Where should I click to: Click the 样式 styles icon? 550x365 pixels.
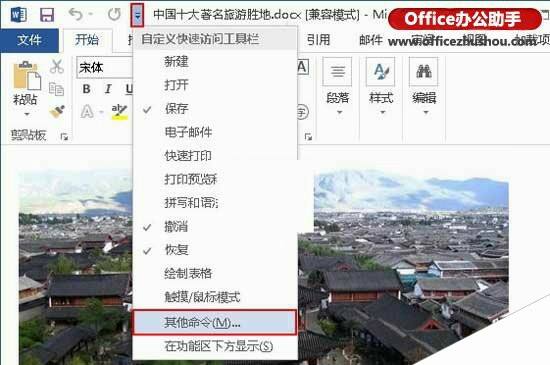point(381,72)
